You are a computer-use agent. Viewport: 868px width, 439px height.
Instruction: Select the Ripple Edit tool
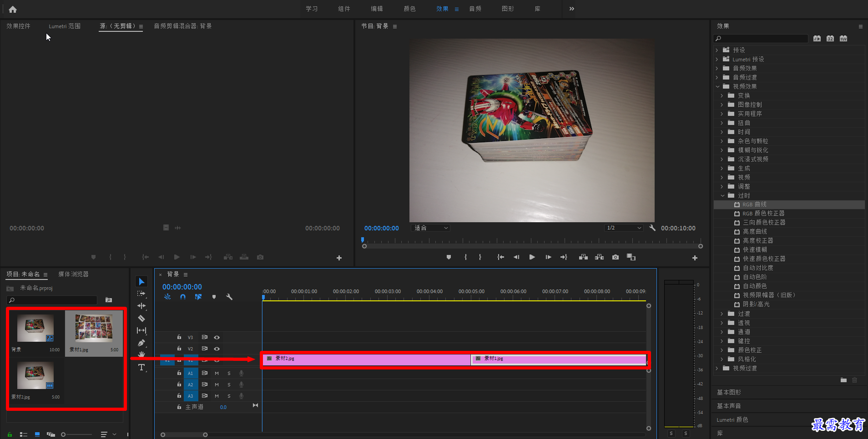[141, 306]
